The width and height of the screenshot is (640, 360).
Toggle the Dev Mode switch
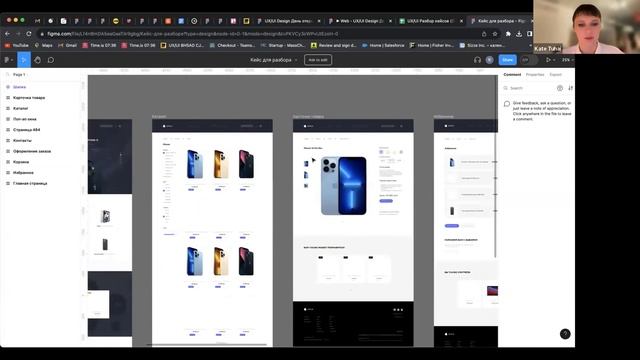(528, 60)
